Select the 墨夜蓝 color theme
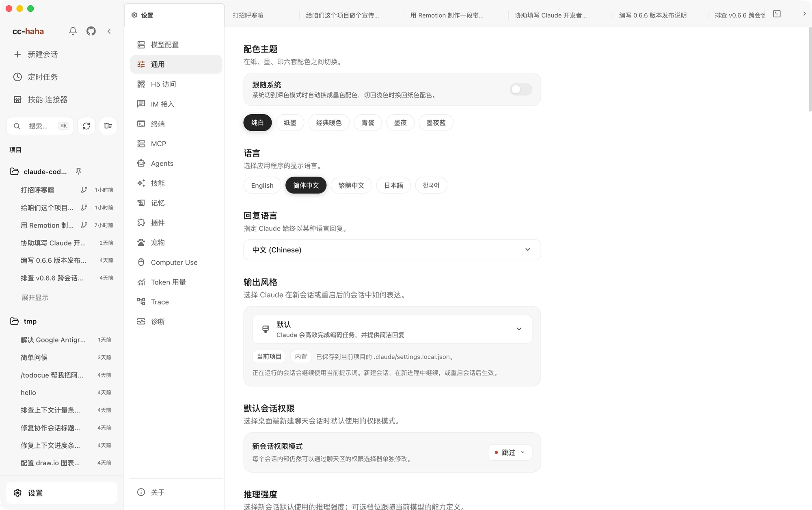Viewport: 812px width, 510px height. point(436,123)
